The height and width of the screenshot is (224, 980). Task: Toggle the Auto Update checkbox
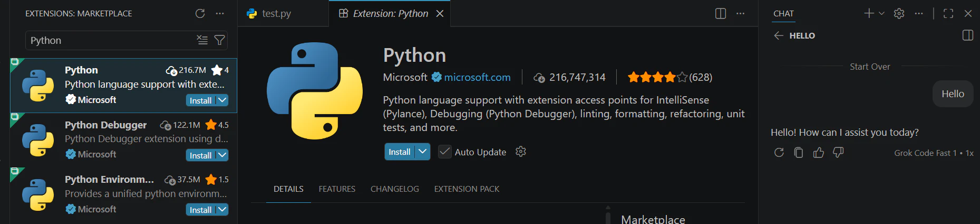tap(445, 152)
